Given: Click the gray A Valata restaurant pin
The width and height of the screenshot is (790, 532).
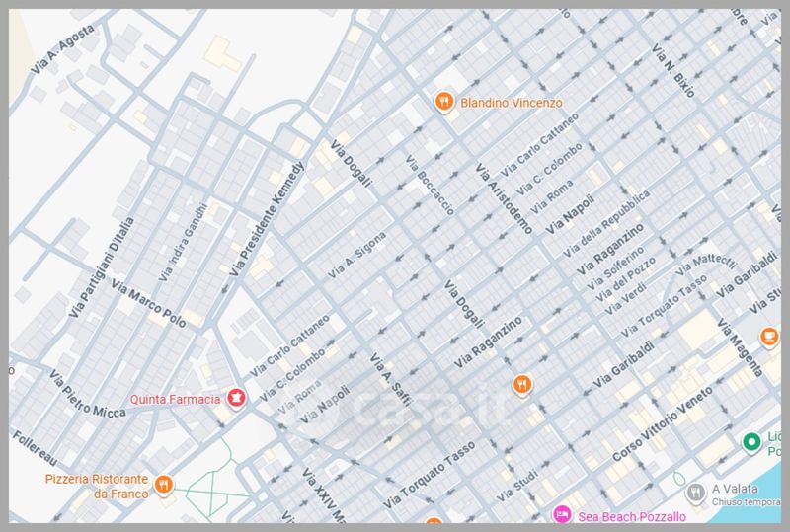Looking at the screenshot, I should (695, 491).
